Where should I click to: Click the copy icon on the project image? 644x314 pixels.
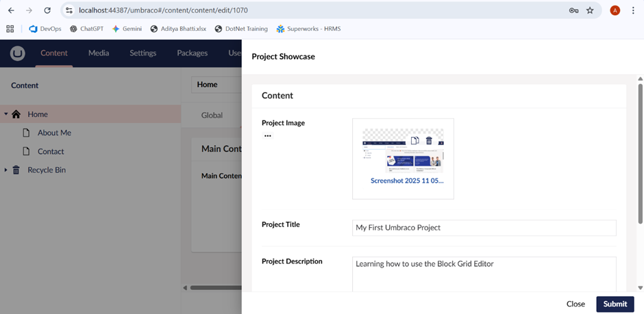tap(415, 141)
